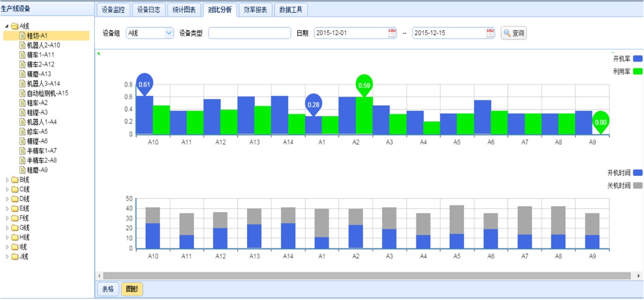
Task: Click document icon beside 机器人2-A10
Action: (x=22, y=45)
